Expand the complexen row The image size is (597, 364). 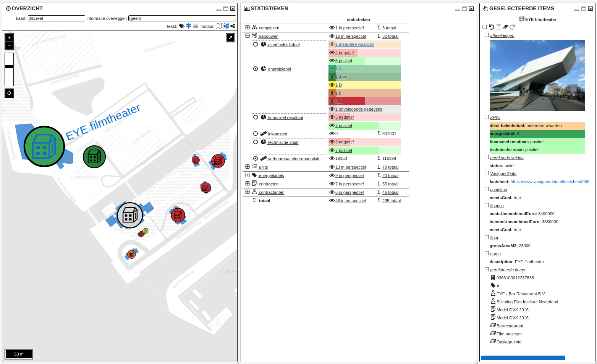[x=248, y=27]
